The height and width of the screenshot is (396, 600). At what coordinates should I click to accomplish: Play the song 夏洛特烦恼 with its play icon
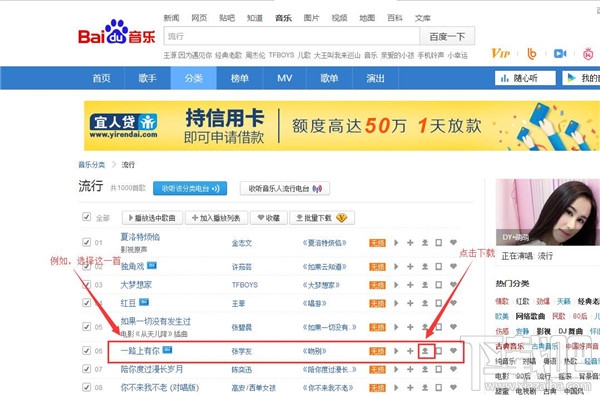396,243
